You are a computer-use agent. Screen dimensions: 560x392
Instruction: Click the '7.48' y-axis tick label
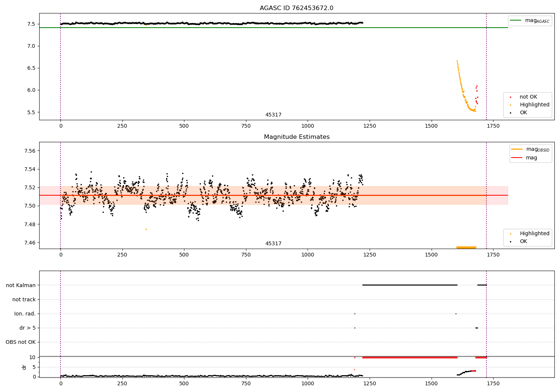tap(30, 224)
